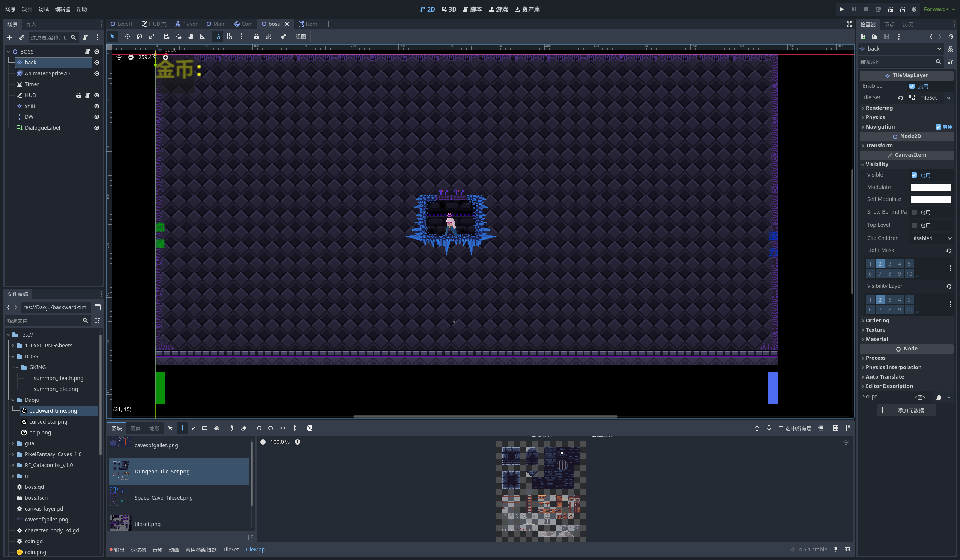The width and height of the screenshot is (960, 560).
Task: Click the lock selected node icon
Action: pos(256,37)
